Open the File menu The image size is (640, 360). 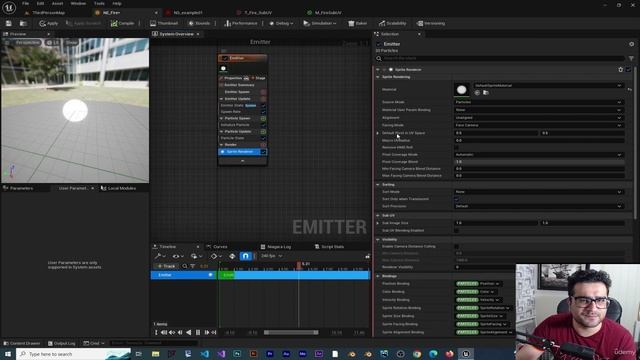pyautogui.click(x=25, y=4)
